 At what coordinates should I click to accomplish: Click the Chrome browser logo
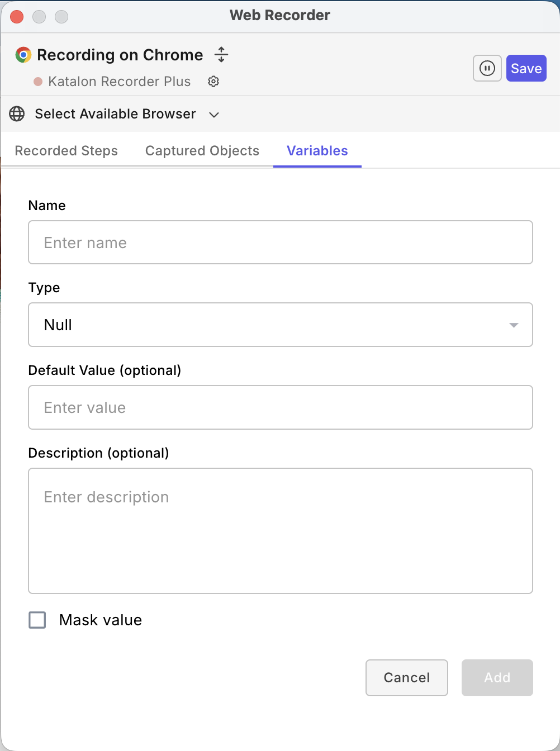click(x=22, y=55)
